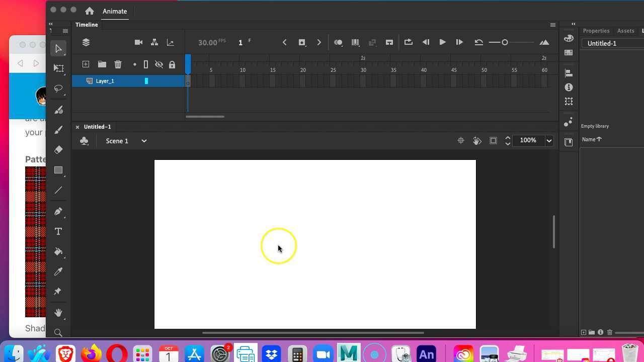Open the stage zoom level dropdown

coord(548,140)
